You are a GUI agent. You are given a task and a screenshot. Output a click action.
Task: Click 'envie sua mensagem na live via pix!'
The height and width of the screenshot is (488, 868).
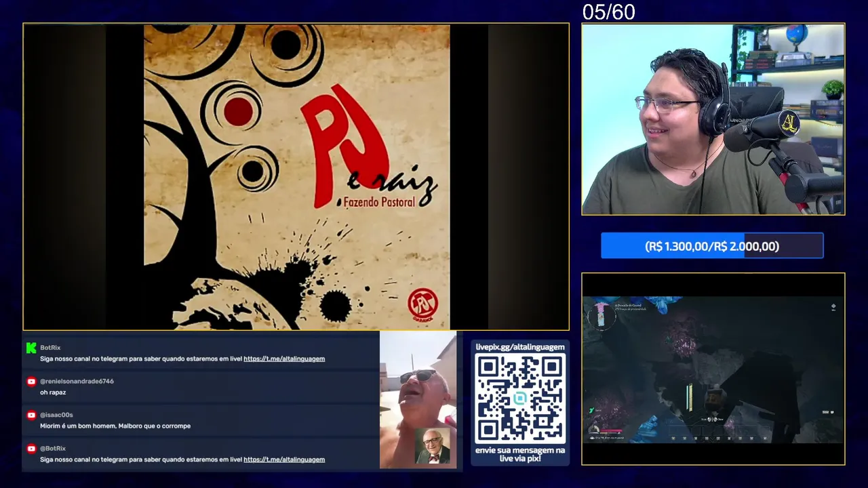[x=520, y=455]
